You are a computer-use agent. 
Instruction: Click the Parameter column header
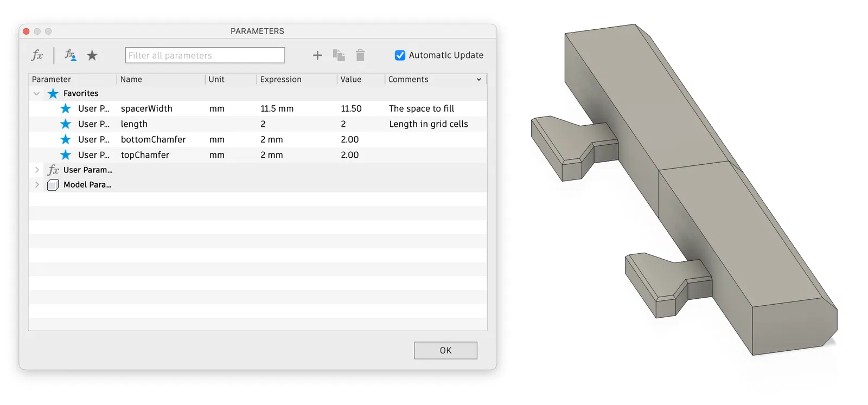pyautogui.click(x=72, y=79)
